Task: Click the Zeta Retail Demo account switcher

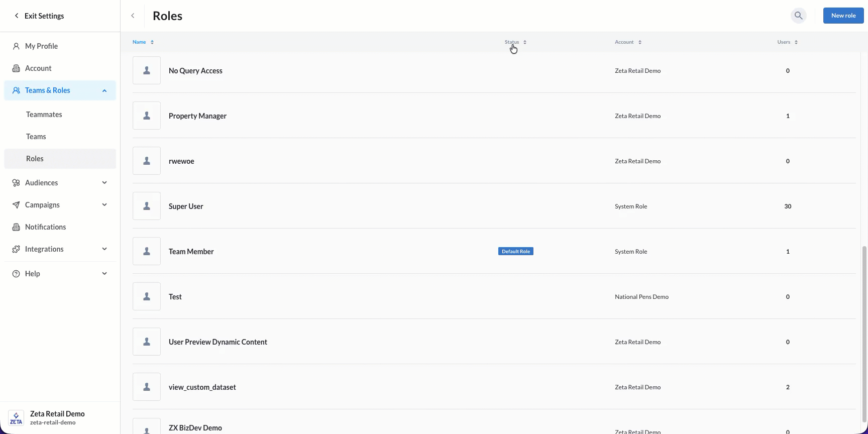Action: coord(60,418)
